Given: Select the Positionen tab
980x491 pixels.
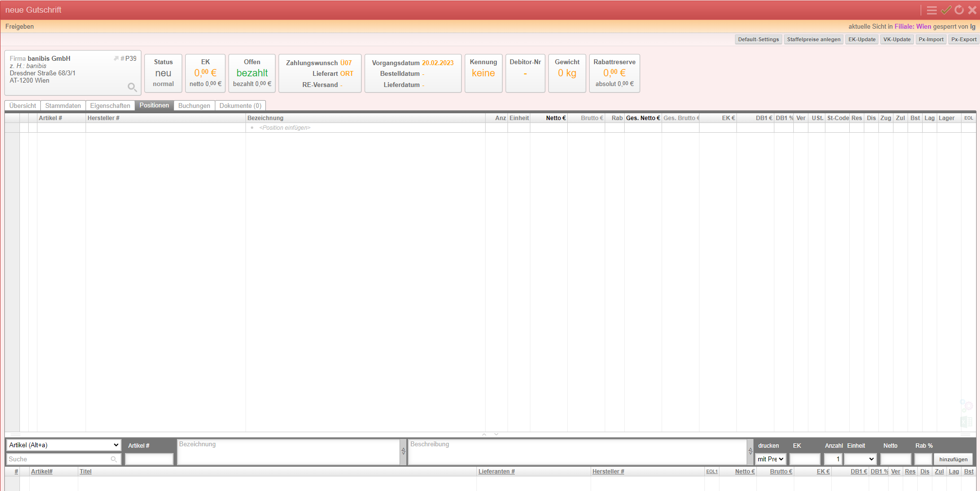Looking at the screenshot, I should [154, 105].
